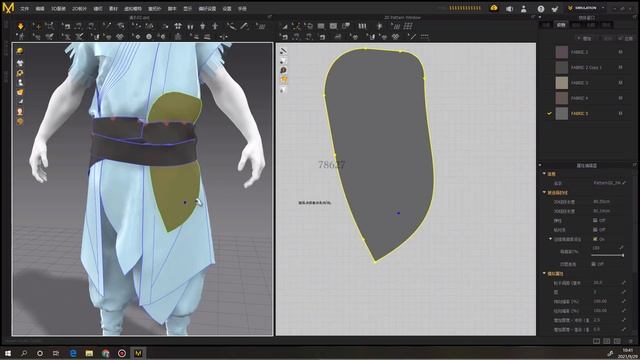Select the FABRIC 3 beige swatch
Screen dimensions: 640x360
[x=562, y=83]
